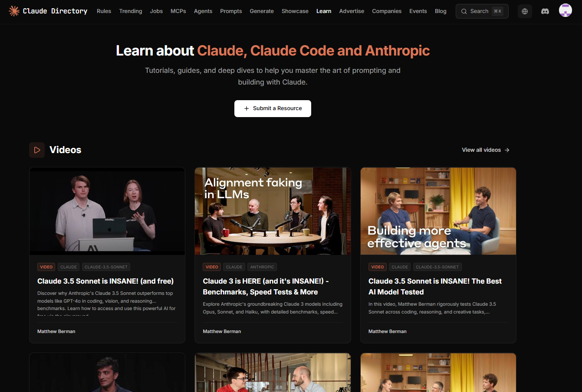Open the Trending menu item
This screenshot has height=392, width=582.
pyautogui.click(x=131, y=11)
